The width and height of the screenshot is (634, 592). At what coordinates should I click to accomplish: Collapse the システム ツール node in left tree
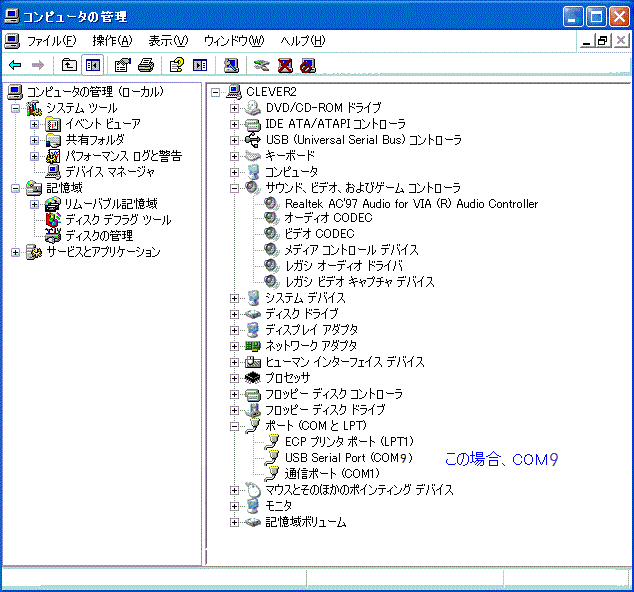(15, 108)
